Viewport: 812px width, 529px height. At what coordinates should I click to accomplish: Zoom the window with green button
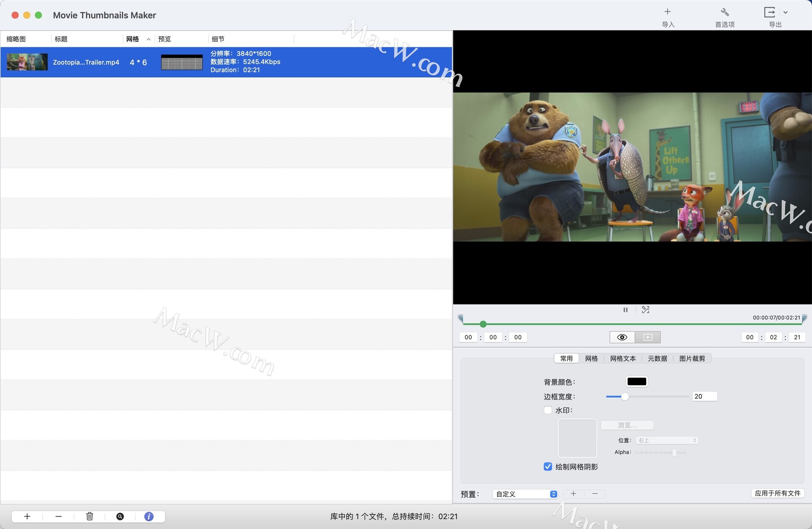[38, 15]
